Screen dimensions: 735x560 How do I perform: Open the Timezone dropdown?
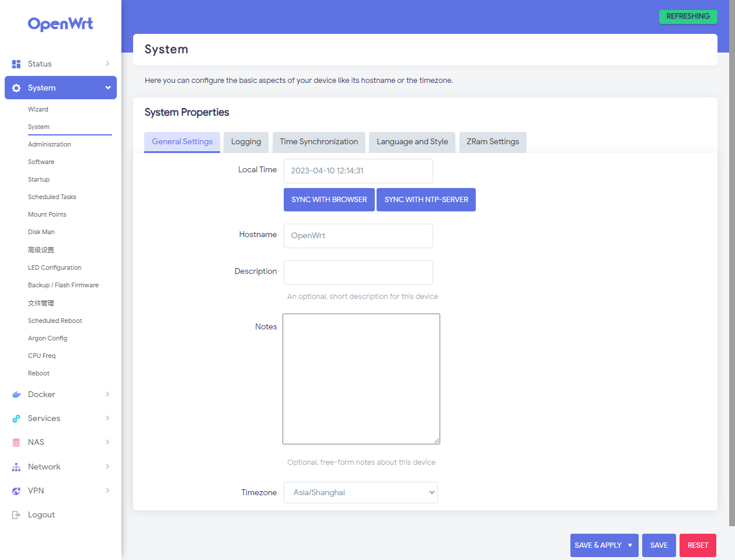pyautogui.click(x=361, y=492)
